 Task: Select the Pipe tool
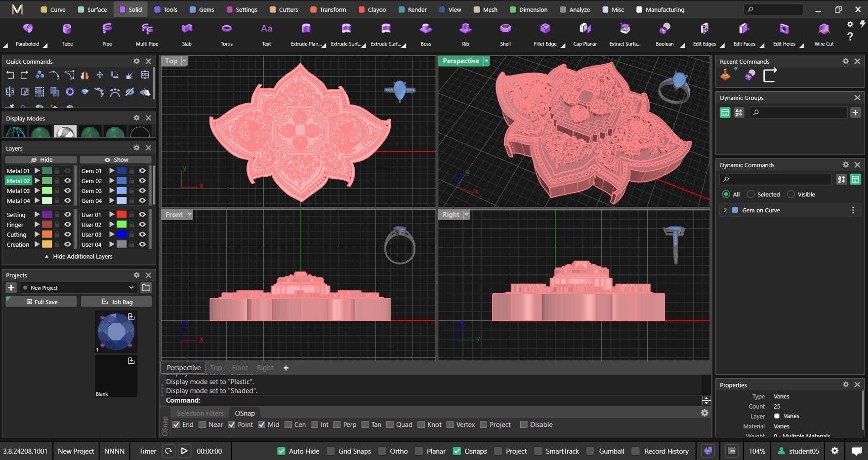coord(107,34)
